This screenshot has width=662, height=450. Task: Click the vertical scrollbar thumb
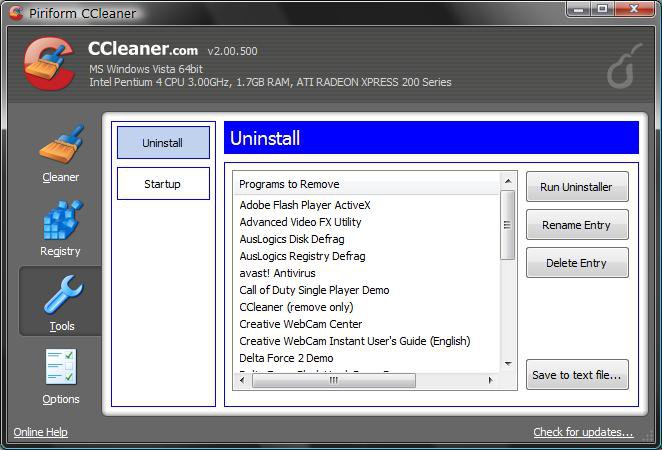tap(507, 225)
